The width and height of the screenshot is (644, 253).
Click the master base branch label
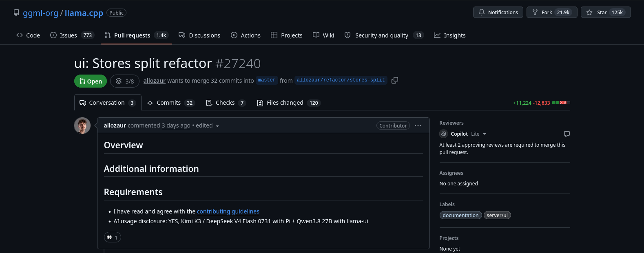267,80
